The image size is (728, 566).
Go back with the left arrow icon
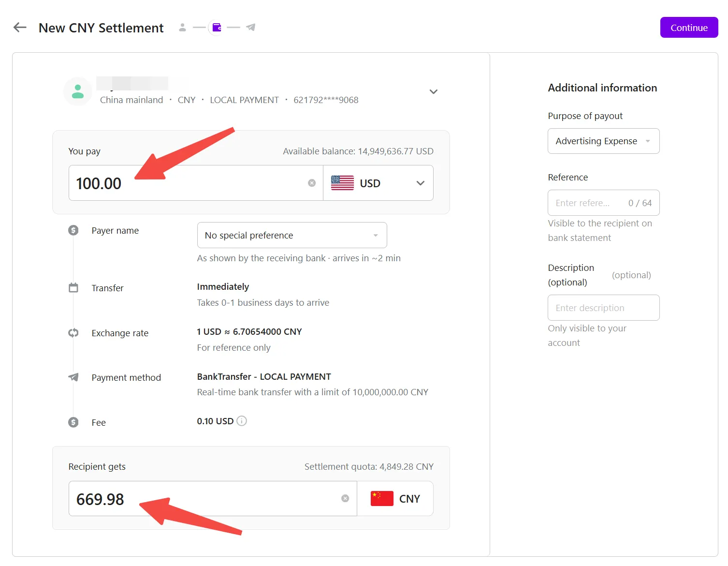(x=20, y=28)
